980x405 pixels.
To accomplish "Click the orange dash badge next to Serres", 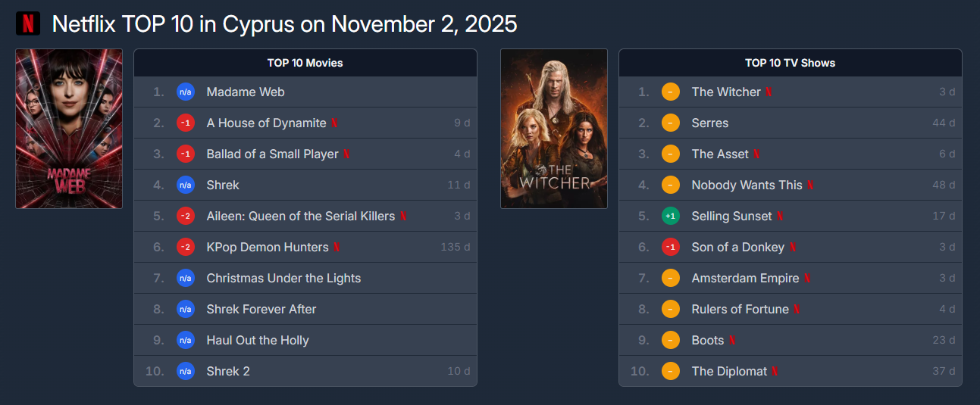I will pyautogui.click(x=670, y=123).
